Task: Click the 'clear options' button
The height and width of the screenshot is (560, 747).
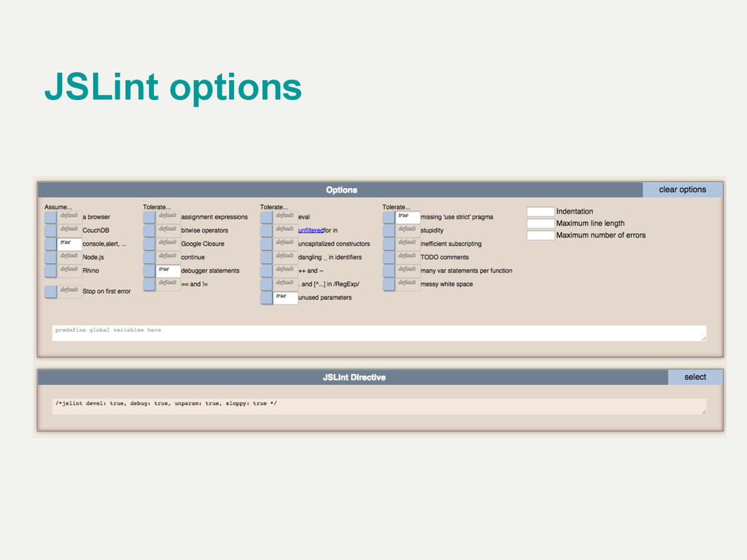Action: click(x=682, y=190)
